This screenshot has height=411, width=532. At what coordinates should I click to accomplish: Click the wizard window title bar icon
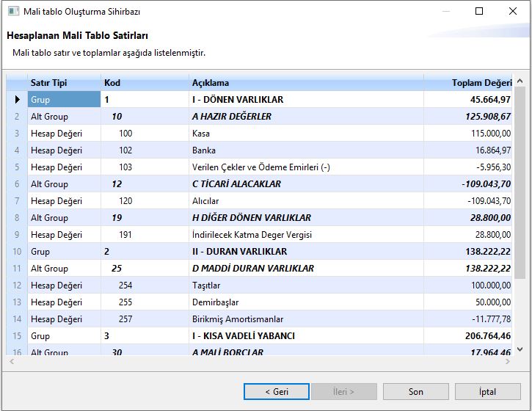[x=14, y=12]
